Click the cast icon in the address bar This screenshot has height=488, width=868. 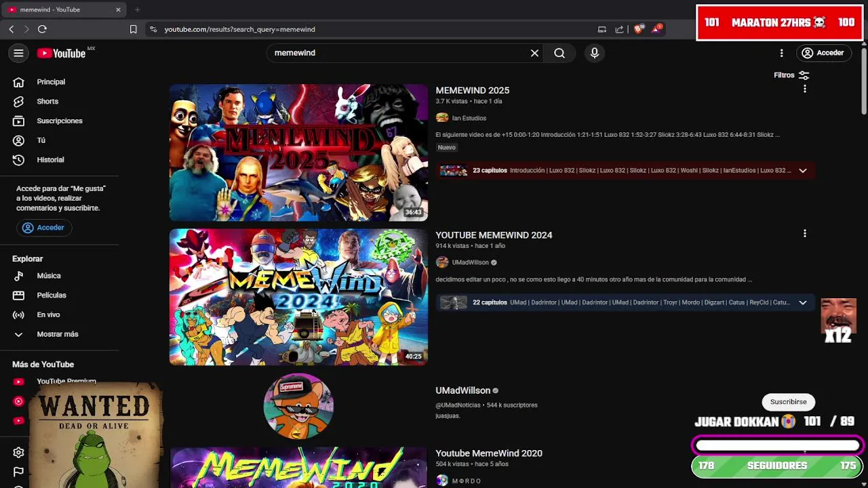pos(601,29)
